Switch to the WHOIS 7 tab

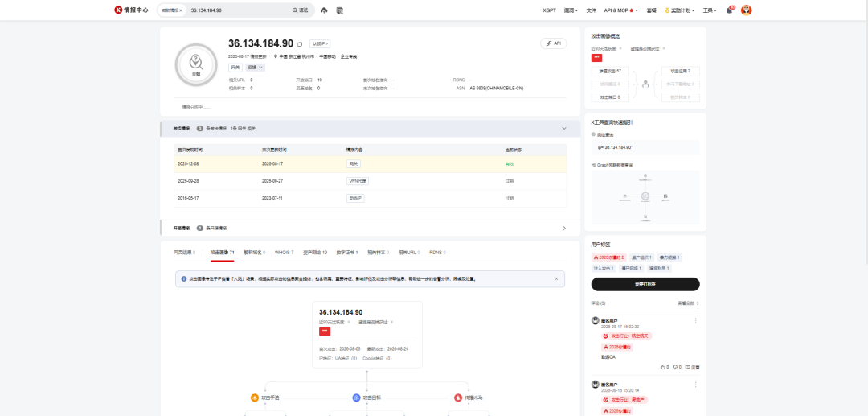(x=284, y=252)
